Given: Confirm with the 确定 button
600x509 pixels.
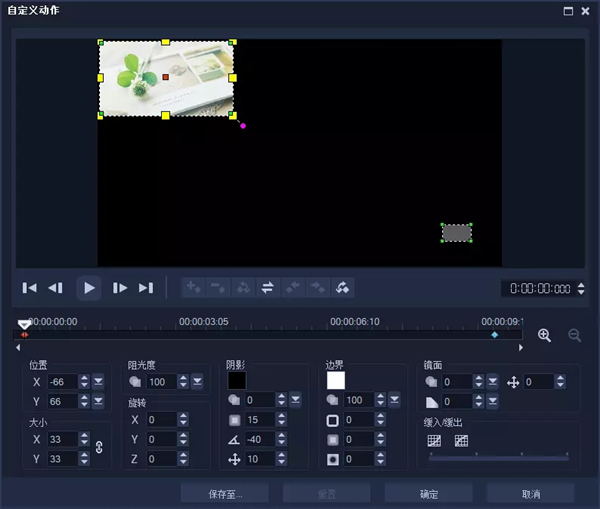Looking at the screenshot, I should point(428,494).
